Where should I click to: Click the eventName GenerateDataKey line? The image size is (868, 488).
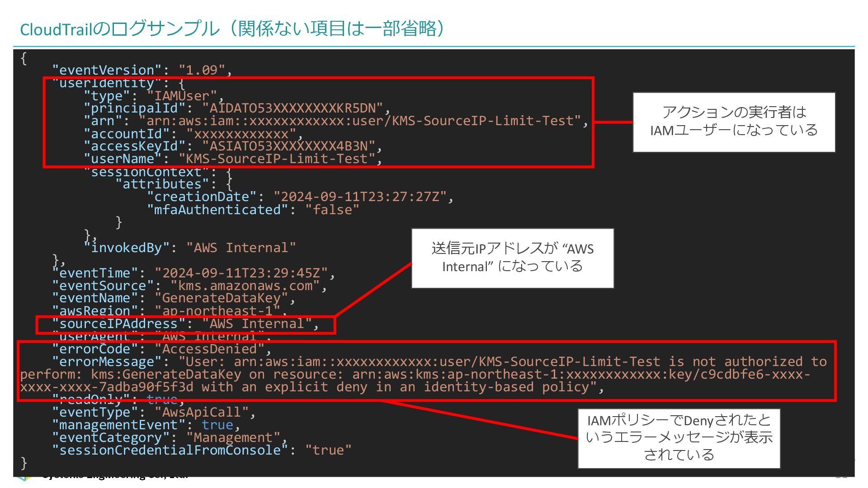pyautogui.click(x=174, y=298)
